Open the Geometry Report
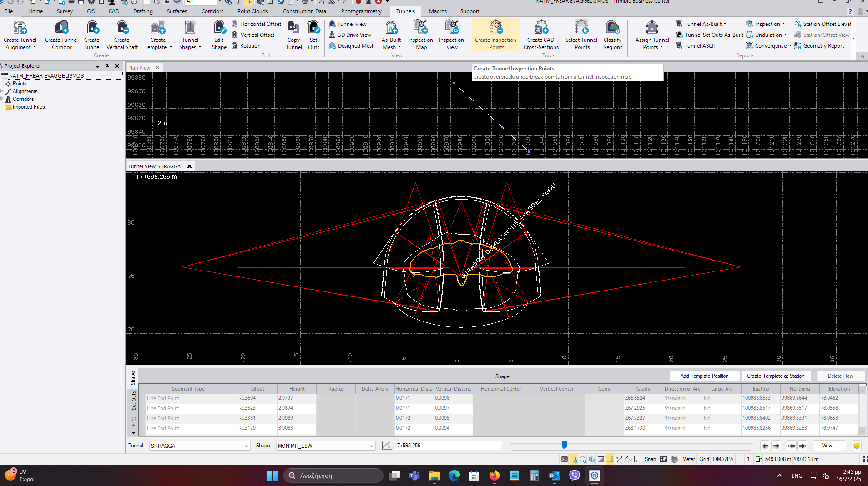 [x=823, y=46]
